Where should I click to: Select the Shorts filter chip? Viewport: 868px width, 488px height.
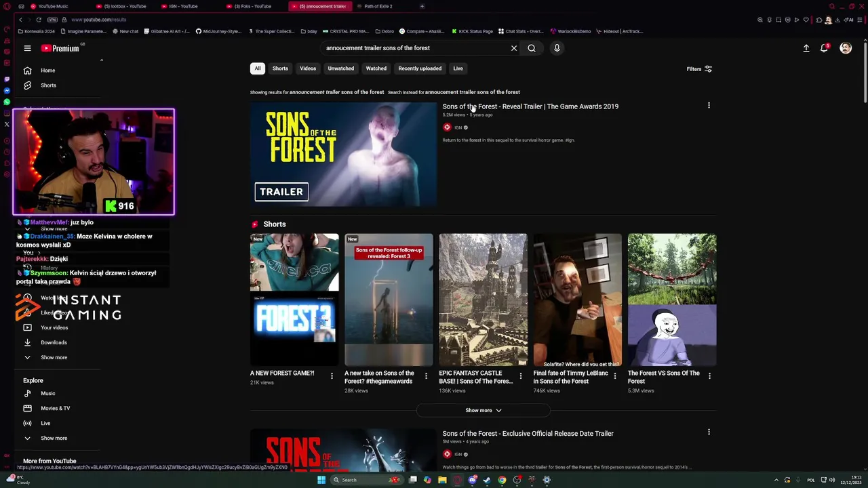coord(280,68)
